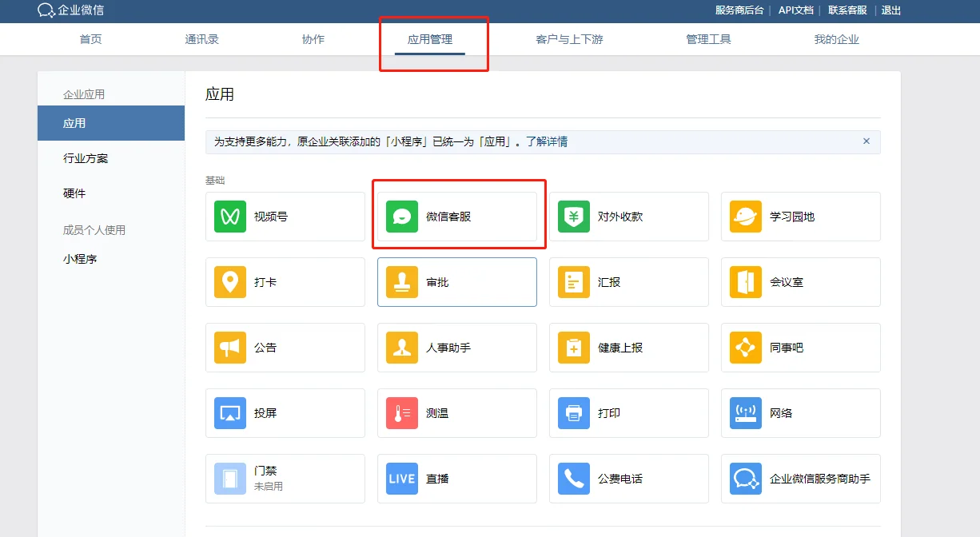The width and height of the screenshot is (980, 537).
Task: Click the 未启用 status under 门禁
Action: 269,486
